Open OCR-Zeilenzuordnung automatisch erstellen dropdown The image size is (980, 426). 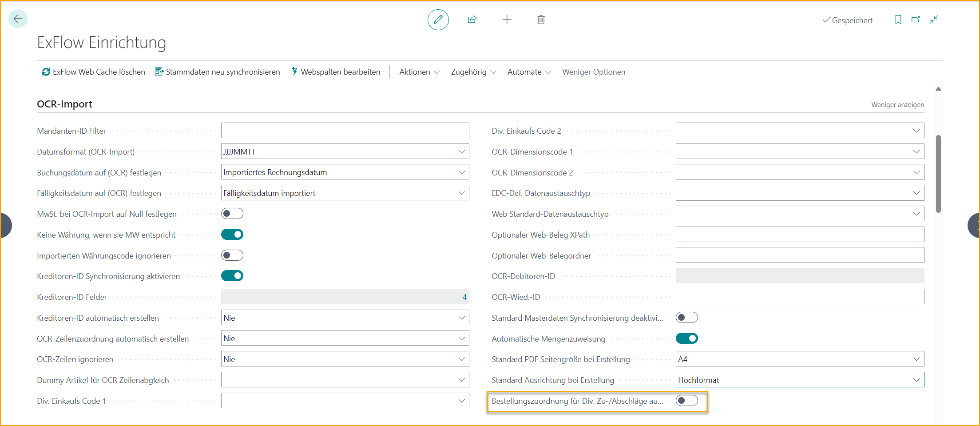coord(462,338)
